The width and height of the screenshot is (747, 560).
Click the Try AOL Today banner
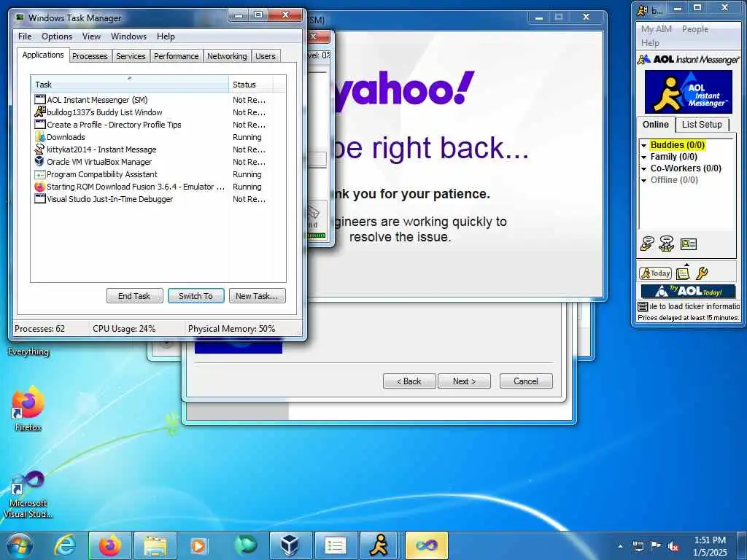(x=688, y=291)
